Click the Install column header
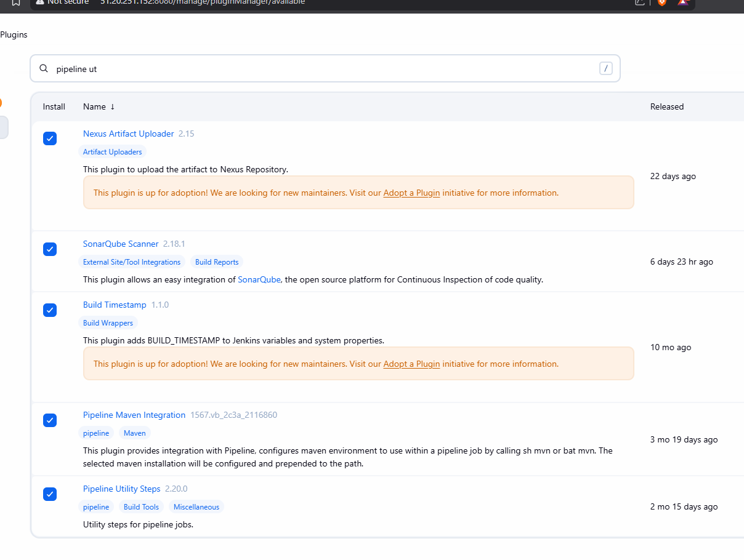Screen dimensions: 744x560 point(54,106)
